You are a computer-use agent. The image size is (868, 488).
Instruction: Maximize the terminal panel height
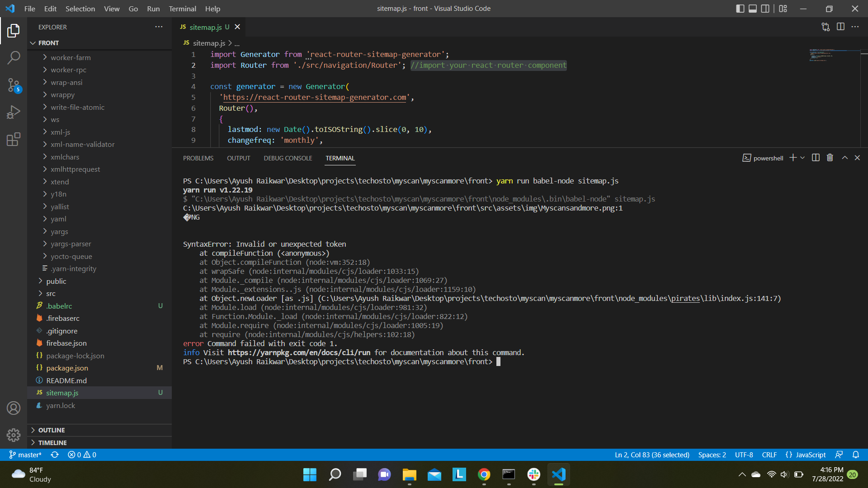pyautogui.click(x=844, y=158)
